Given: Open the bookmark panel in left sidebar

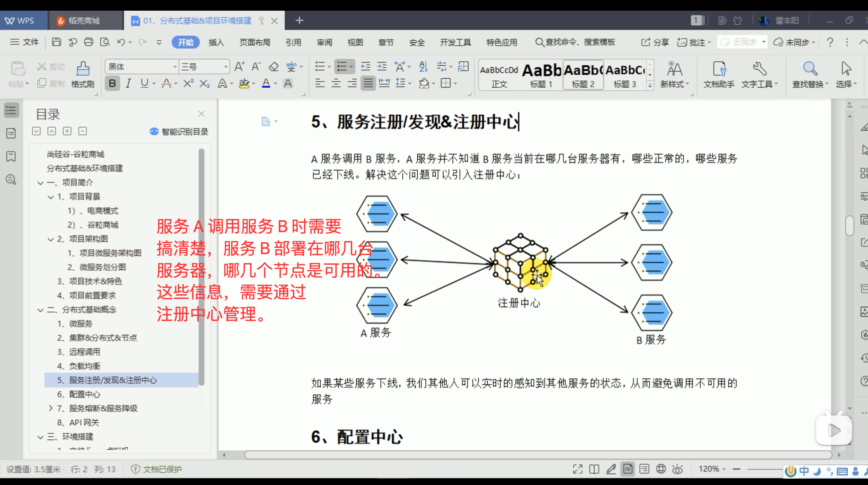Looking at the screenshot, I should (x=11, y=156).
